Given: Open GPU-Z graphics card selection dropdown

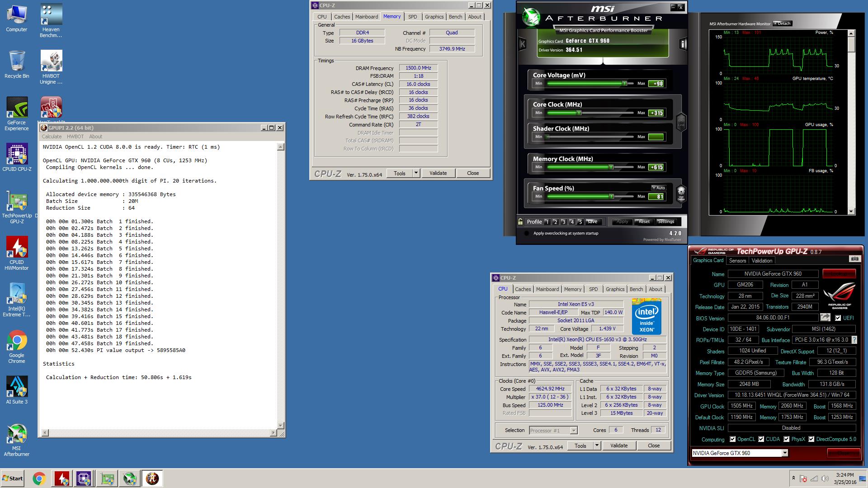Looking at the screenshot, I should (x=784, y=453).
